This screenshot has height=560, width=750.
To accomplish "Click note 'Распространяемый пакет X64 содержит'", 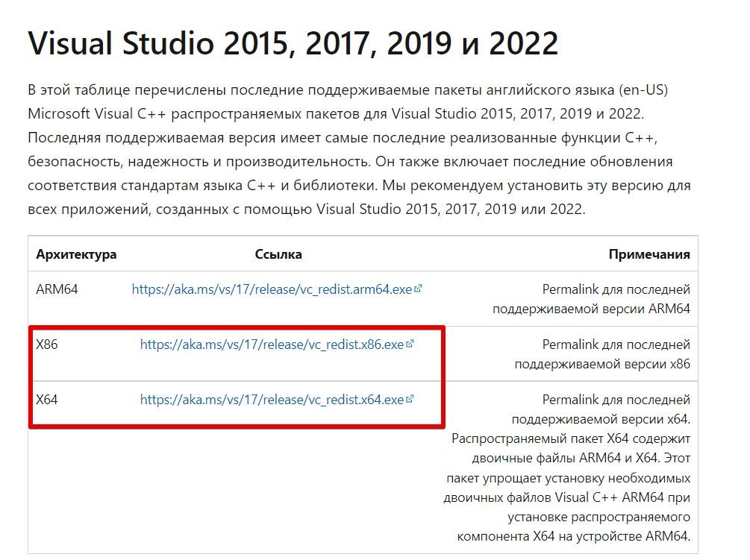I will [571, 438].
